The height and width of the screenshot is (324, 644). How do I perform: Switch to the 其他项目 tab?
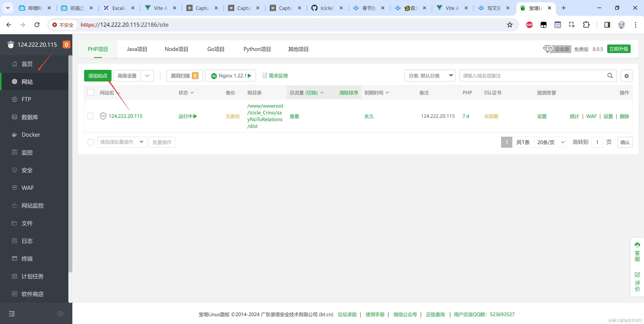(x=298, y=49)
